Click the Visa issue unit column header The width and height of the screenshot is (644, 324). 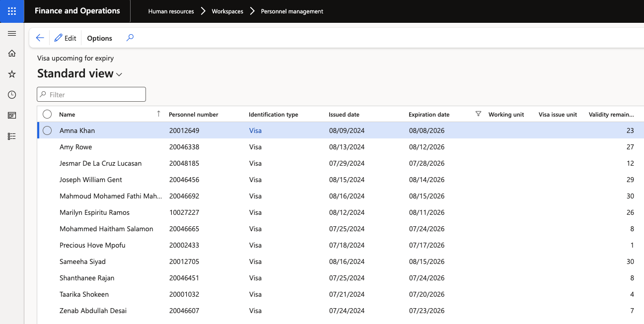[x=558, y=115]
